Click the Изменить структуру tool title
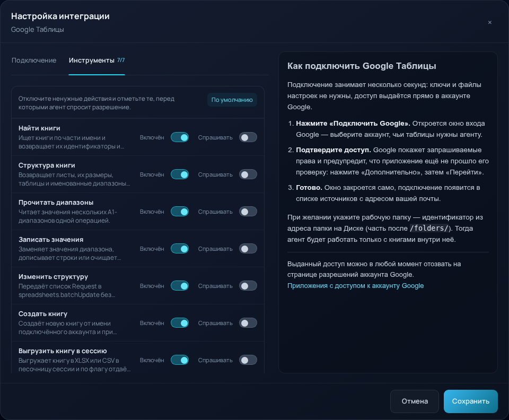Image resolution: width=509 pixels, height=420 pixels. pos(53,276)
